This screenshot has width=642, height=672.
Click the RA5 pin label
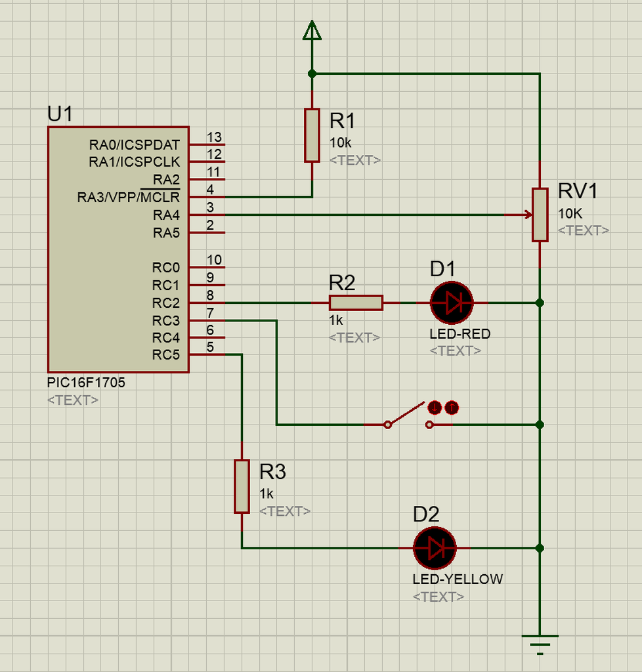[x=166, y=233]
